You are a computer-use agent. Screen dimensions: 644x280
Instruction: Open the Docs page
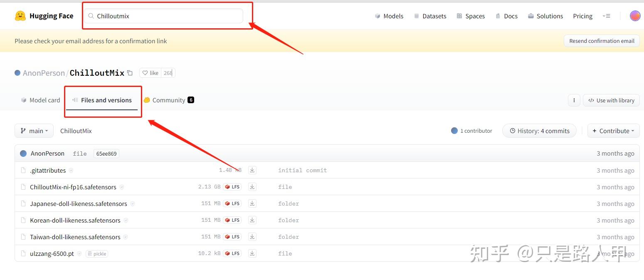[x=506, y=16]
